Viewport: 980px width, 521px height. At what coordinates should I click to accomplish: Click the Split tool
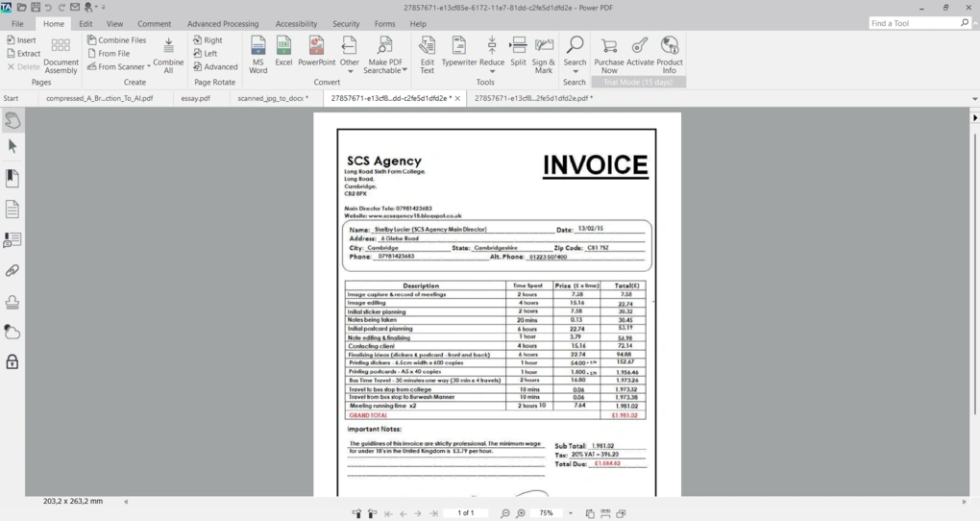[x=518, y=51]
